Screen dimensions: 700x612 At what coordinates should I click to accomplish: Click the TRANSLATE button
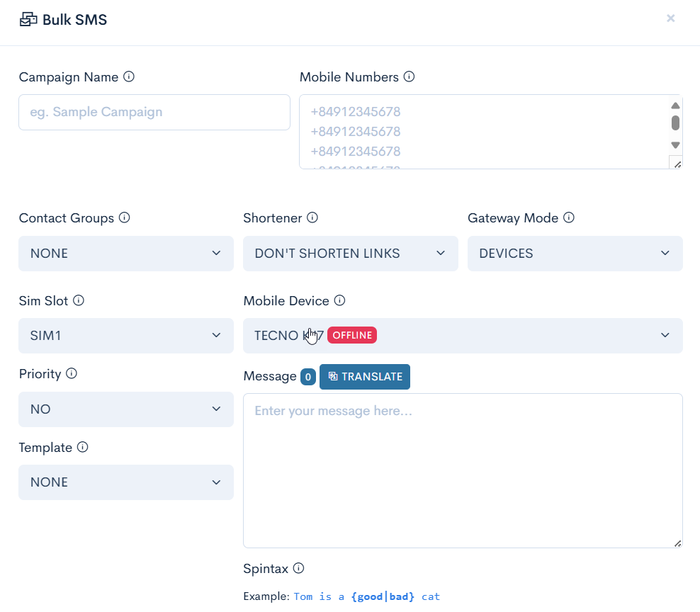click(x=365, y=376)
